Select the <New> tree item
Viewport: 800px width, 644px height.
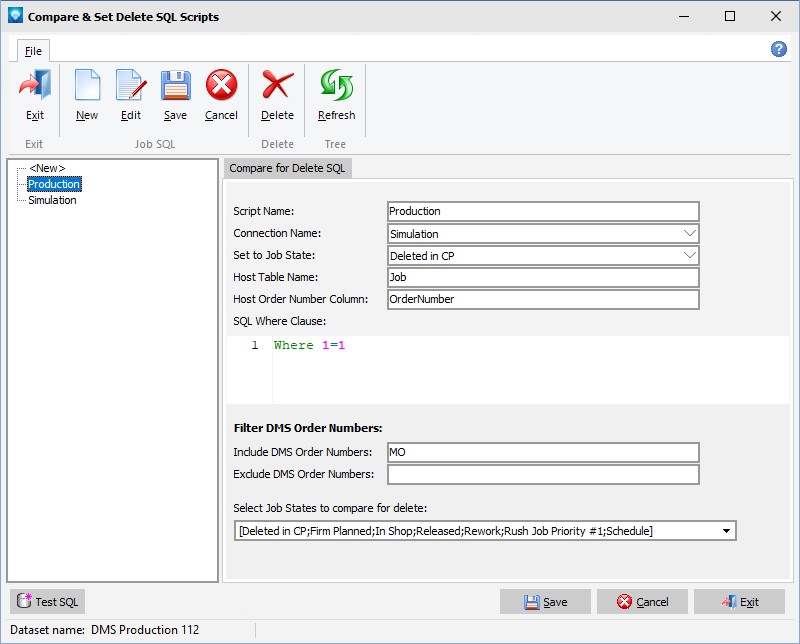pyautogui.click(x=47, y=168)
